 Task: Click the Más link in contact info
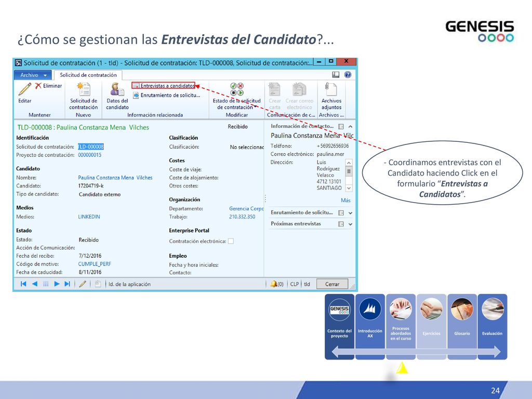coord(345,200)
